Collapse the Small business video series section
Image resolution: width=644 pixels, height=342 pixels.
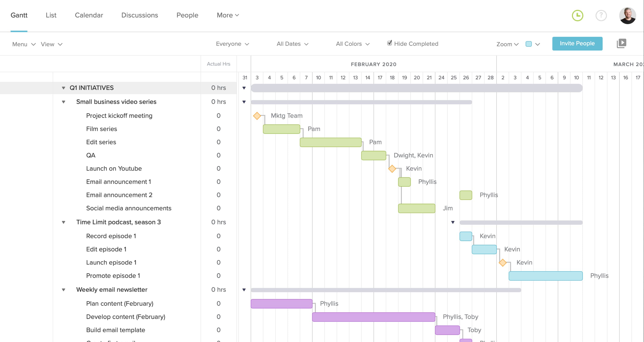(x=63, y=102)
